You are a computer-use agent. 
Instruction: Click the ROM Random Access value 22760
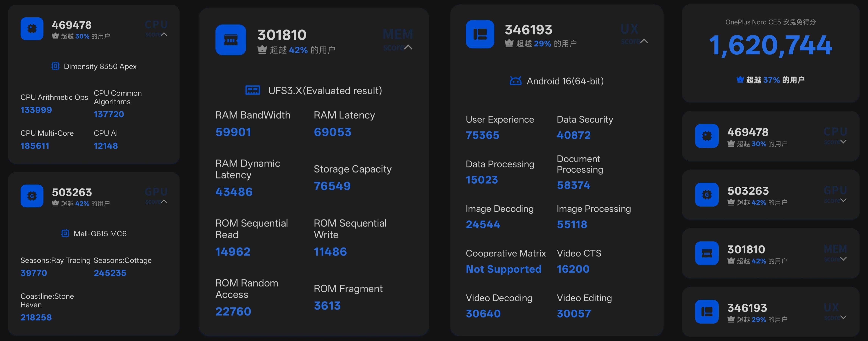pyautogui.click(x=233, y=311)
